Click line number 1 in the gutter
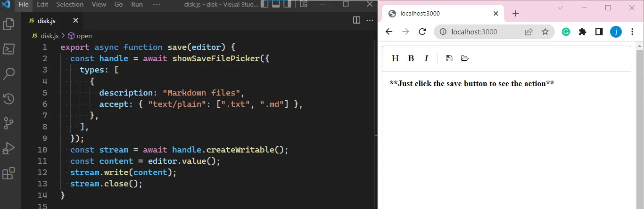Viewport: 644px width, 209px height. [44, 47]
